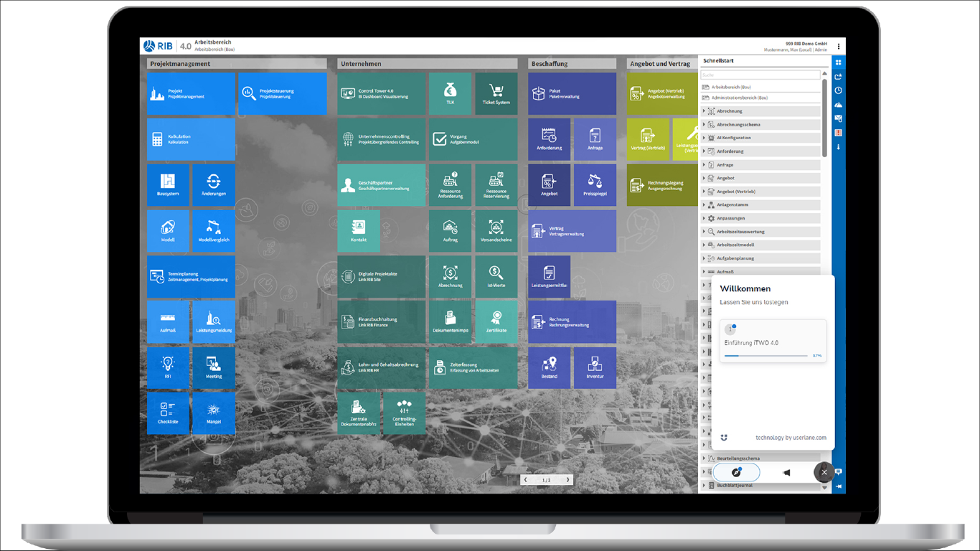Open the three-dot menu in header

[838, 47]
